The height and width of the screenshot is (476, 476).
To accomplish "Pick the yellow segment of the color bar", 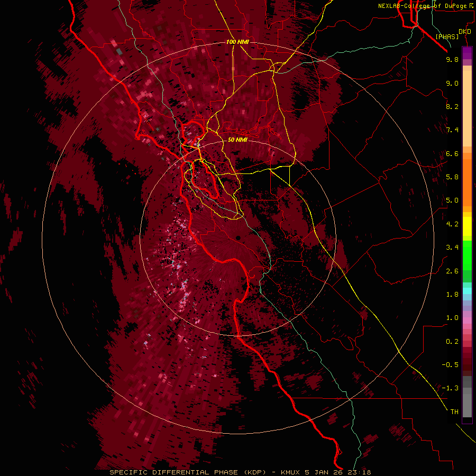I will [467, 226].
